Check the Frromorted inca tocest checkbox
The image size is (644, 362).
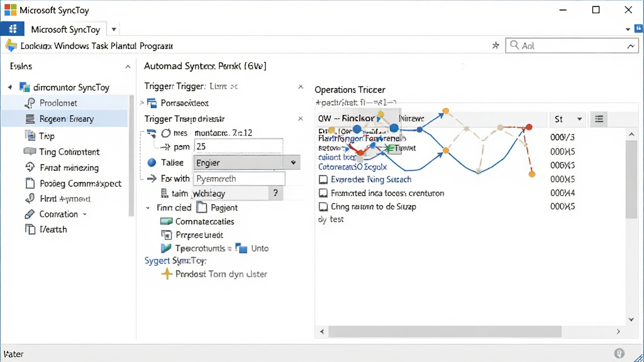(323, 193)
